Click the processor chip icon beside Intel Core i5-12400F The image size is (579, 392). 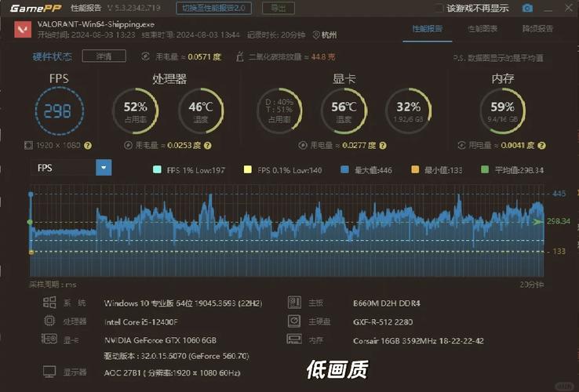click(49, 321)
